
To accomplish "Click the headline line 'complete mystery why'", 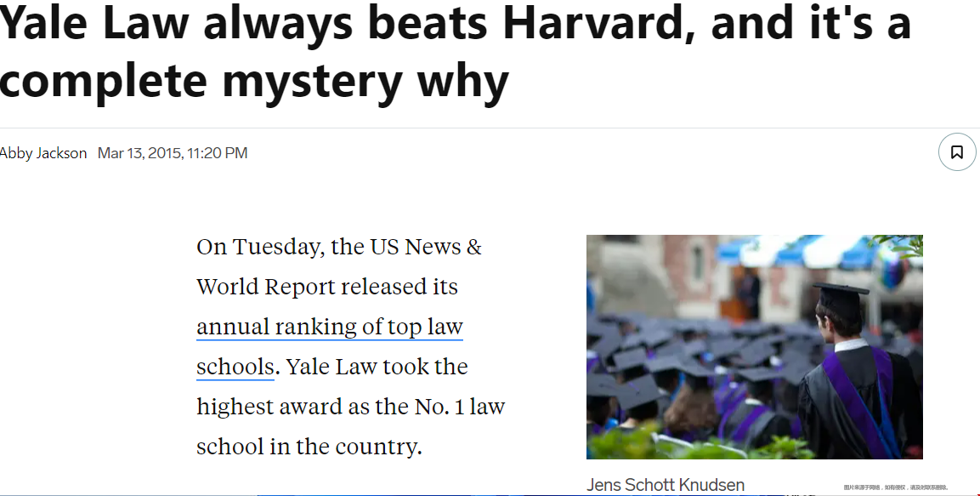I will point(254,82).
